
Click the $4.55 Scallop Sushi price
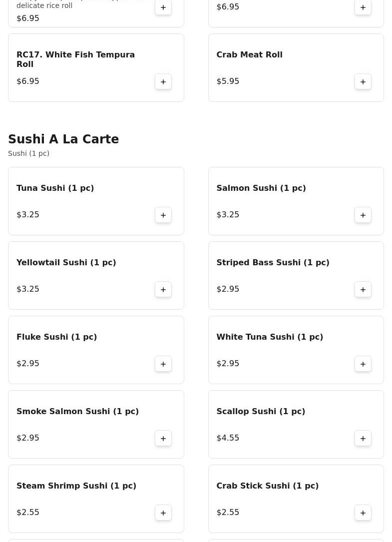[x=228, y=438]
